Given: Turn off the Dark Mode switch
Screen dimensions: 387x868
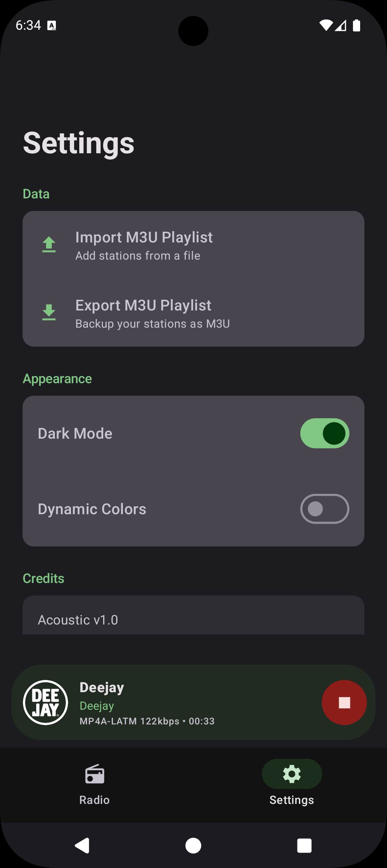Looking at the screenshot, I should 325,433.
